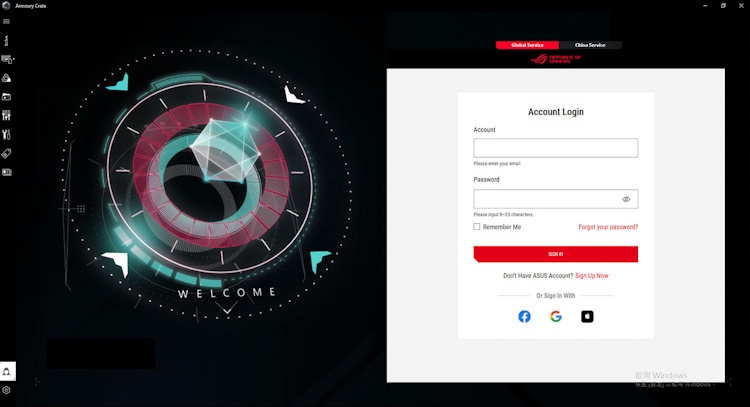The image size is (750, 407).
Task: Open the News icon at the sidebar bottom
Action: click(x=6, y=172)
